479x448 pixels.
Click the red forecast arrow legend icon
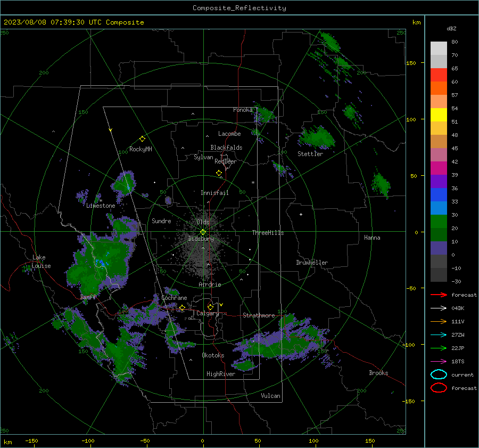pos(439,295)
